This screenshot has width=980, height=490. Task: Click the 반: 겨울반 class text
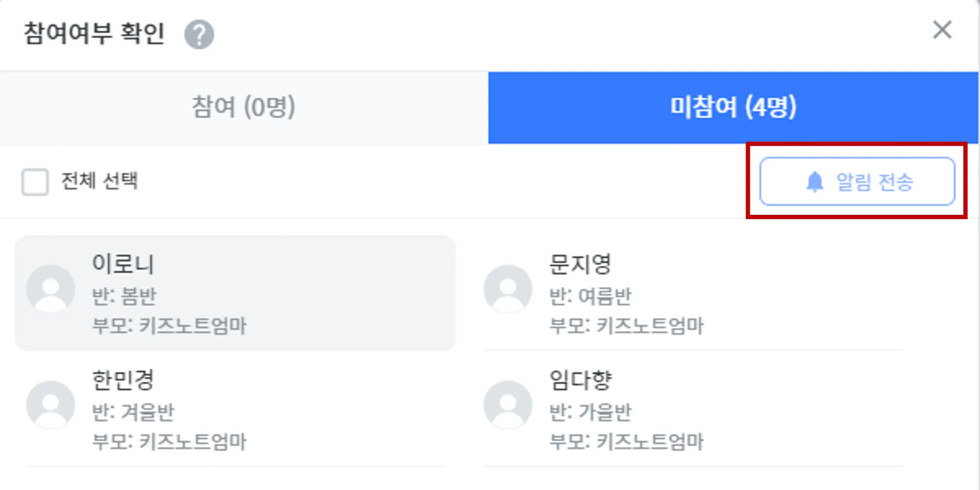coord(134,412)
